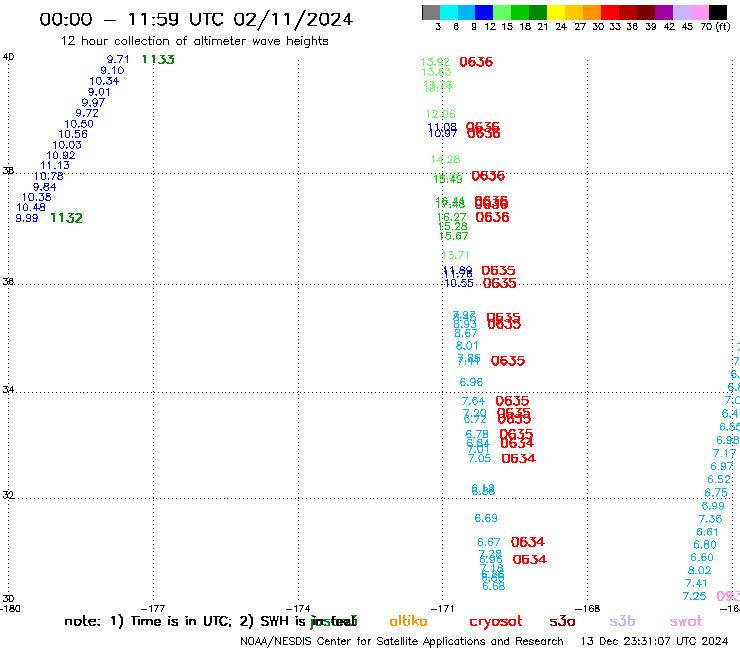740x650 pixels.
Task: Select the cryosat satellite legend label
Action: tap(496, 622)
